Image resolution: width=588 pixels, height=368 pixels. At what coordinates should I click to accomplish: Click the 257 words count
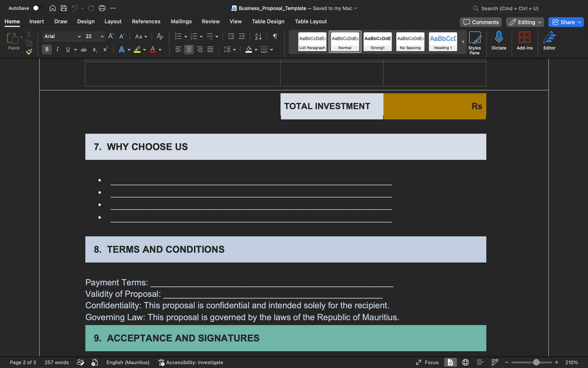(57, 362)
